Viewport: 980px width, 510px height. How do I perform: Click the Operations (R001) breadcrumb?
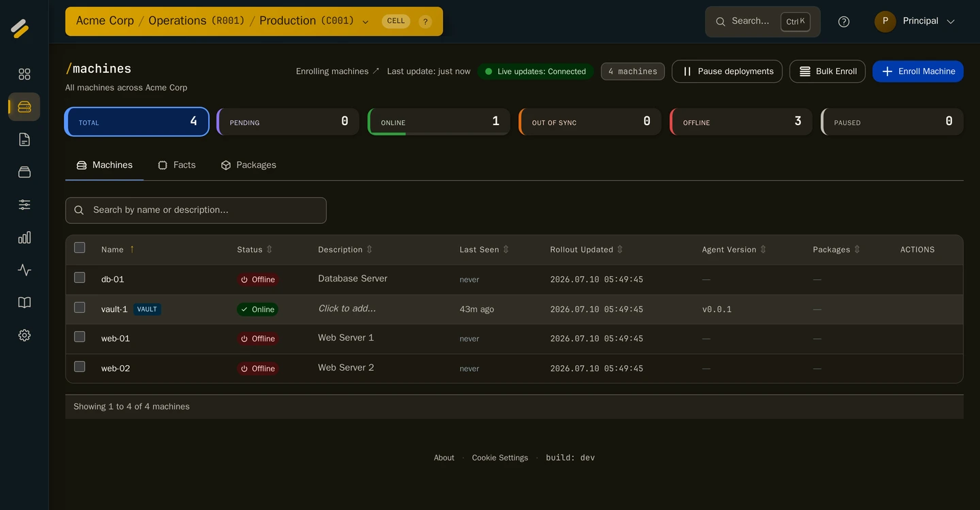197,21
